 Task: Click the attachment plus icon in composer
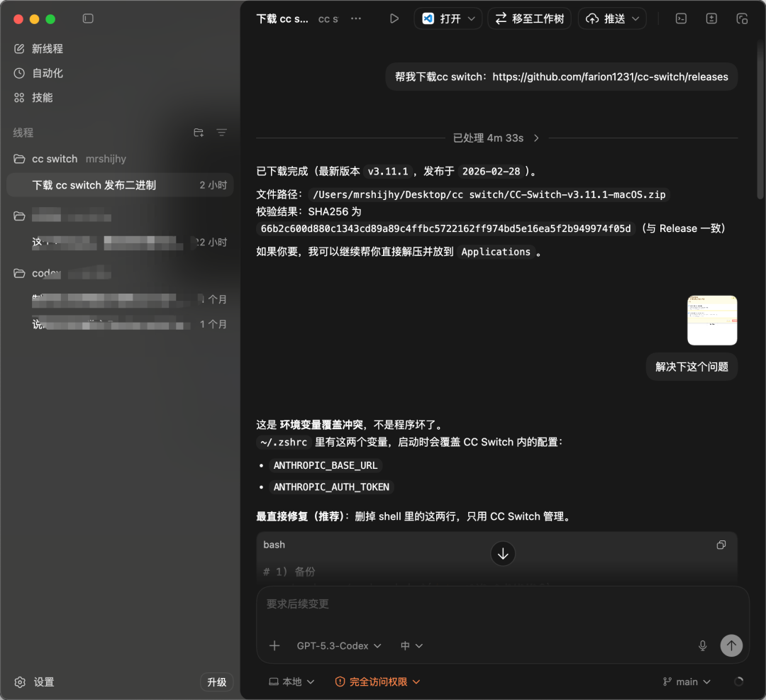coord(274,645)
